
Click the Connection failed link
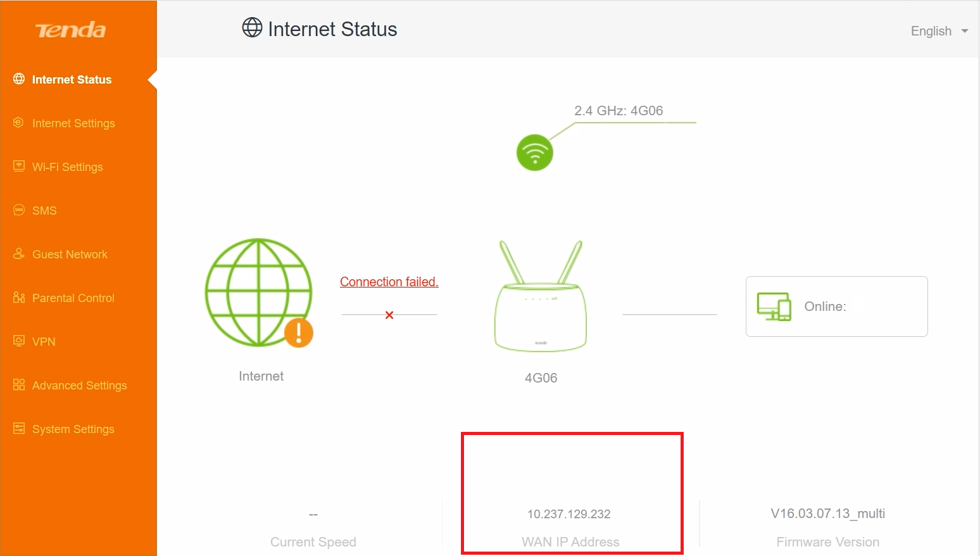389,282
